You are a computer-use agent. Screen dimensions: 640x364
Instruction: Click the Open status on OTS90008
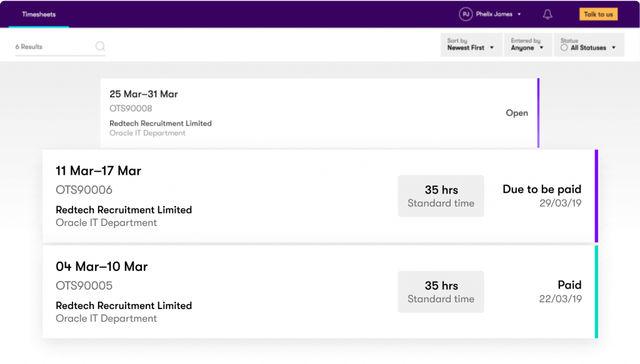click(516, 113)
